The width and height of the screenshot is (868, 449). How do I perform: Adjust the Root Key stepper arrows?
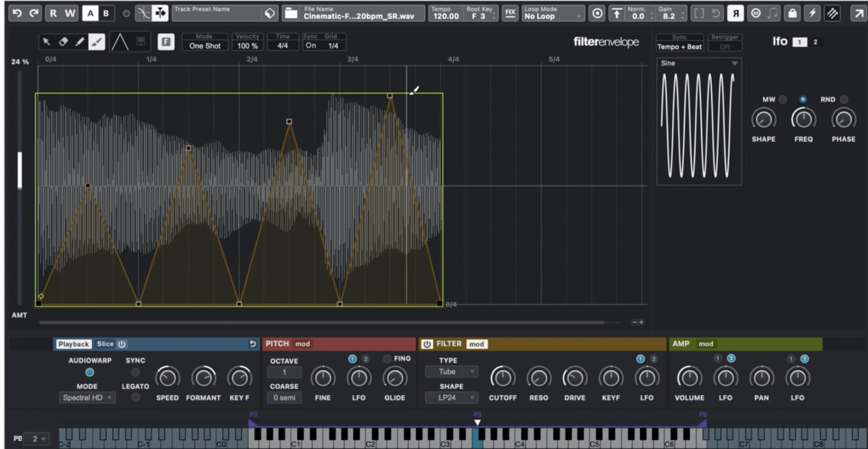click(x=494, y=16)
